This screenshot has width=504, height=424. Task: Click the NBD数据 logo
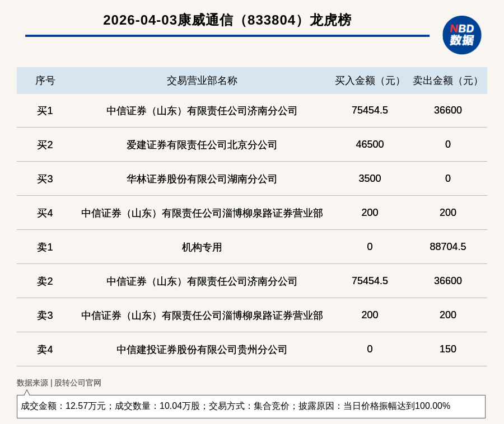click(461, 35)
